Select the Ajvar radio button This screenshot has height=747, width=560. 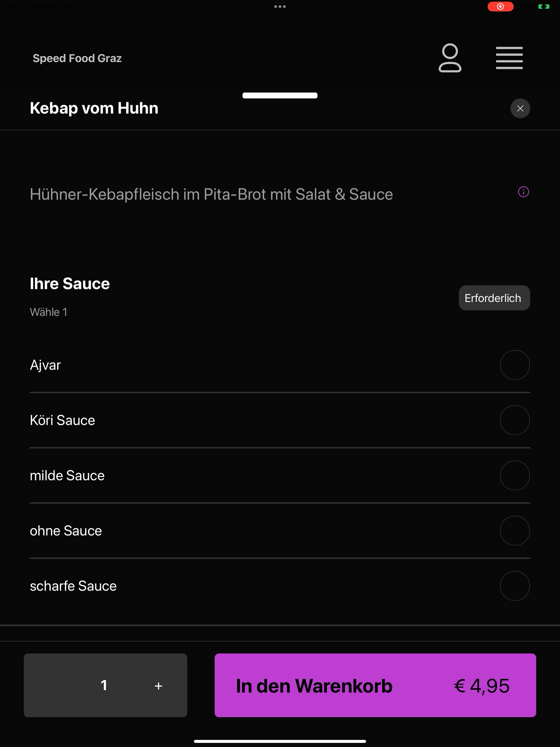tap(514, 365)
